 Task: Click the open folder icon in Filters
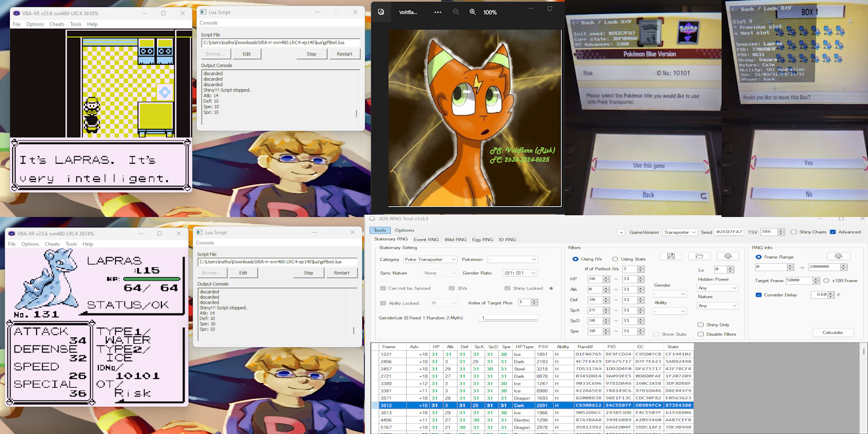coord(699,256)
